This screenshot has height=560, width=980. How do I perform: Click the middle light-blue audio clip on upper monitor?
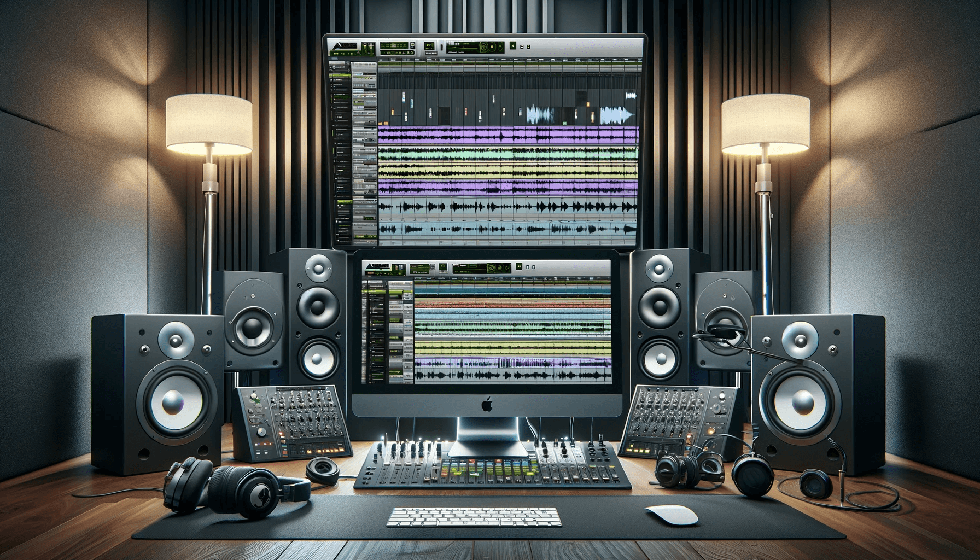tap(540, 114)
